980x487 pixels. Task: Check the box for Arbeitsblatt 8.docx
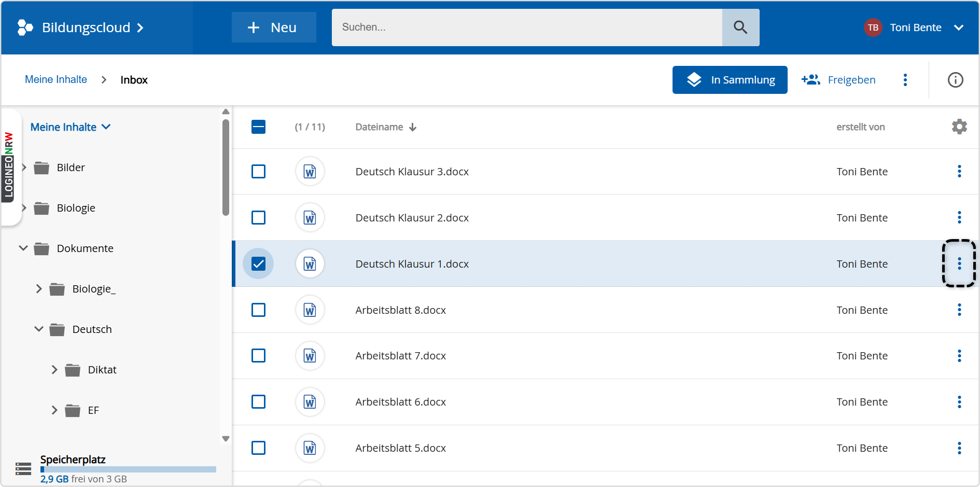pos(258,310)
